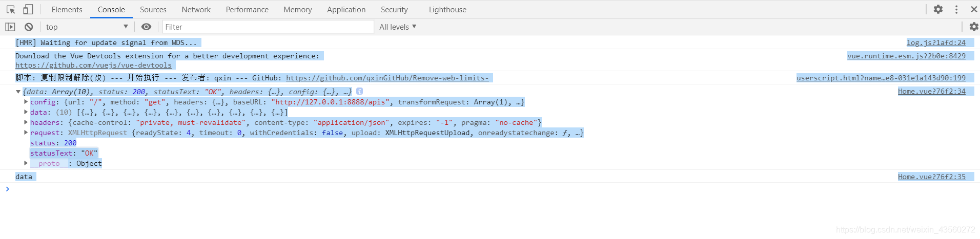980x239 pixels.
Task: Switch to the Memory tab
Action: pos(298,9)
